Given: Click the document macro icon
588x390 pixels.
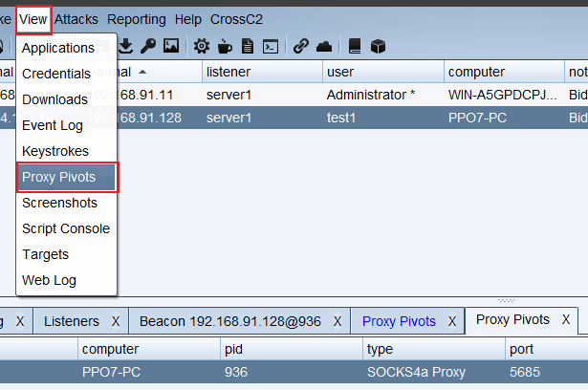Looking at the screenshot, I should point(248,47).
